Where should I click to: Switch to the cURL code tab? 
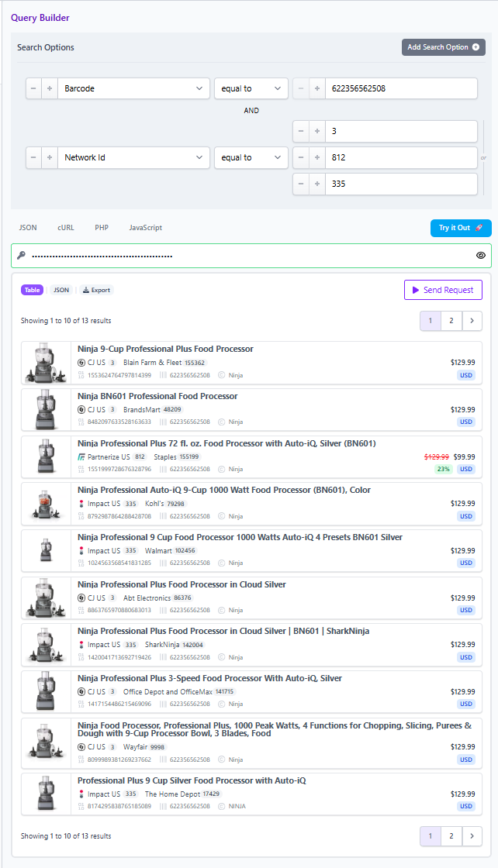(66, 228)
